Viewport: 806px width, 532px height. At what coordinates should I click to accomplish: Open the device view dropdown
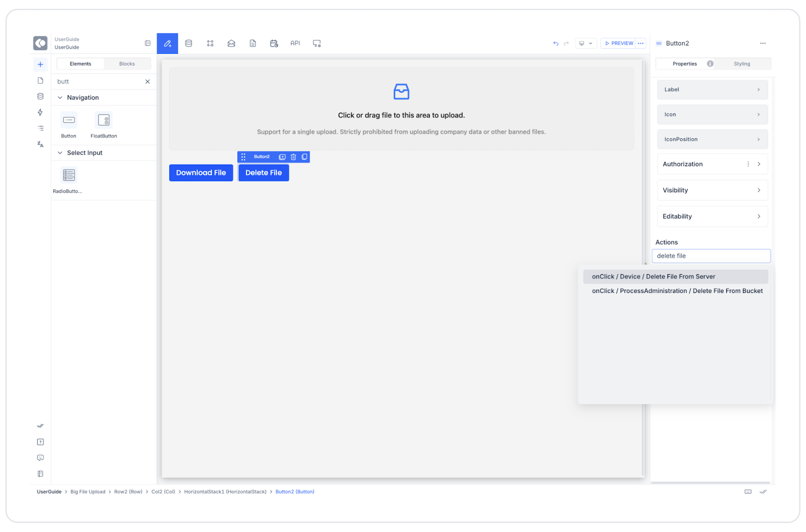tap(586, 43)
